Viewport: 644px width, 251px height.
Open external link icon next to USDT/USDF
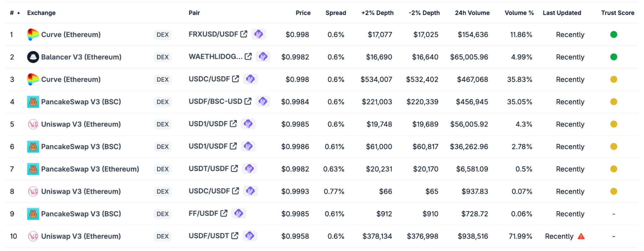(235, 168)
